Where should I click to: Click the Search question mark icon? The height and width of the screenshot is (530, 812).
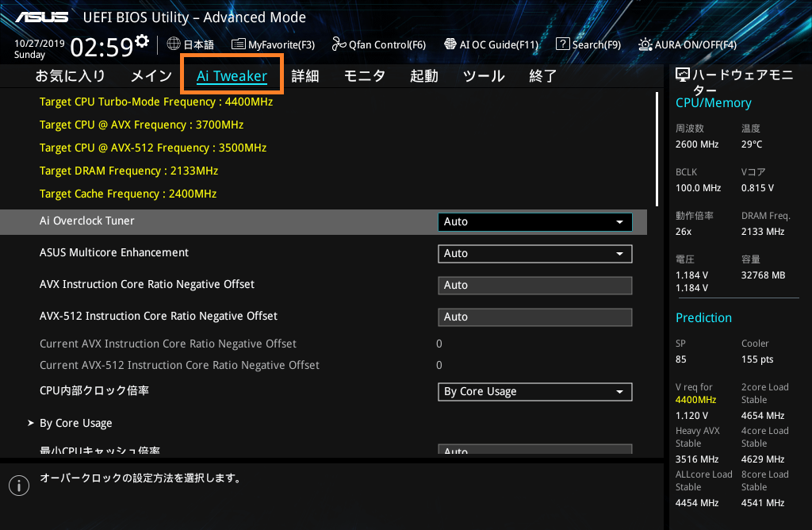tap(562, 44)
